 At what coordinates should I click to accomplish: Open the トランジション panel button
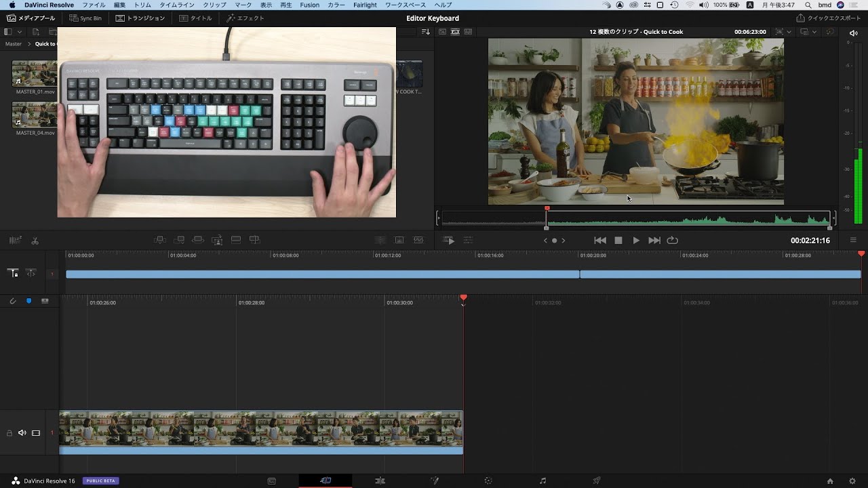click(x=140, y=18)
